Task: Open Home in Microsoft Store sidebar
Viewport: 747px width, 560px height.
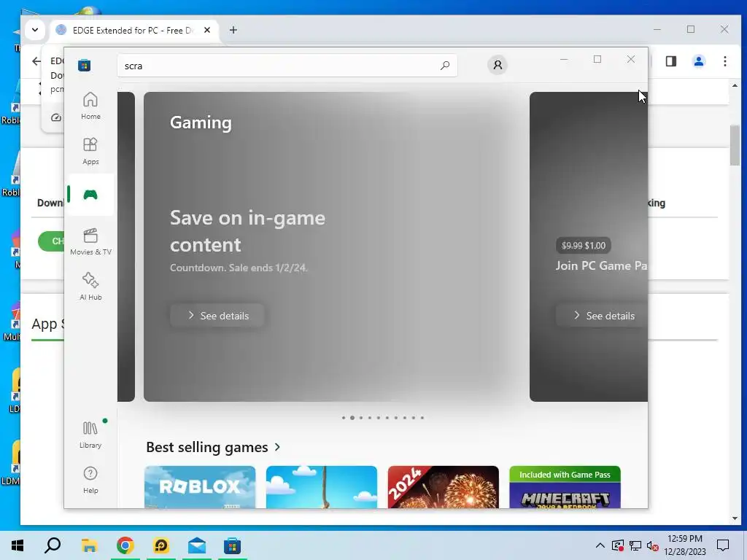Action: click(90, 106)
